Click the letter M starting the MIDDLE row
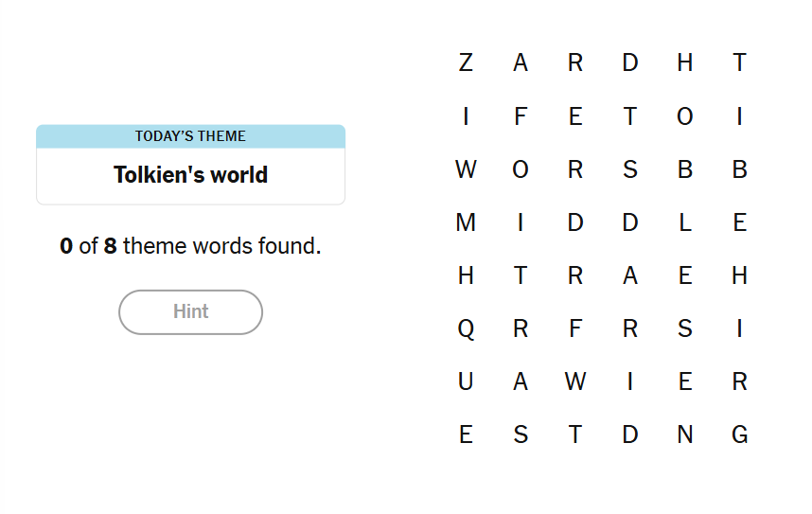 [466, 222]
